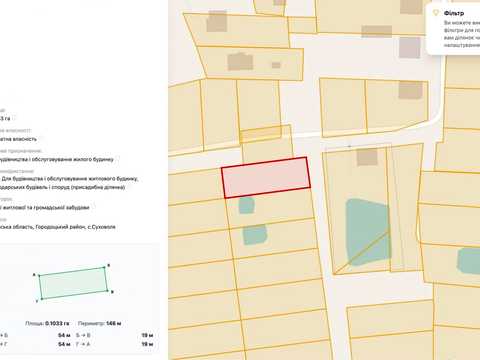Click the green parcel shape diagram
This screenshot has height=360, width=480.
coord(73,283)
